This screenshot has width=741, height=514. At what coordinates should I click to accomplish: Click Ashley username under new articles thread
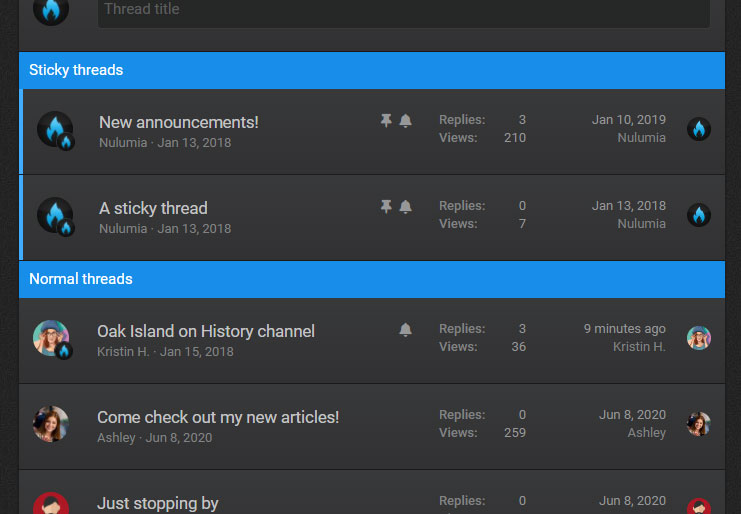tap(116, 438)
